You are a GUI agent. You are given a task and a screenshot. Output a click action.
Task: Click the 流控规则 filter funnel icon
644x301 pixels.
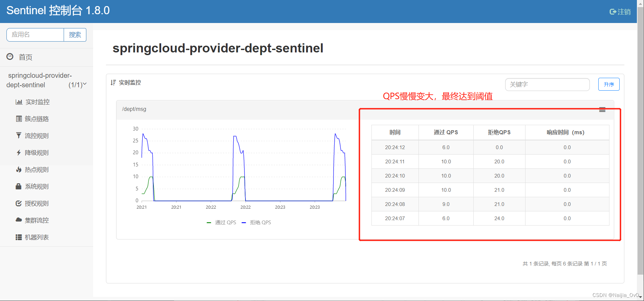click(x=19, y=136)
